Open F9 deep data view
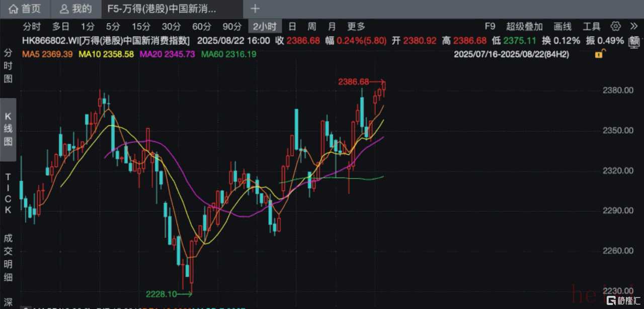 pos(490,27)
